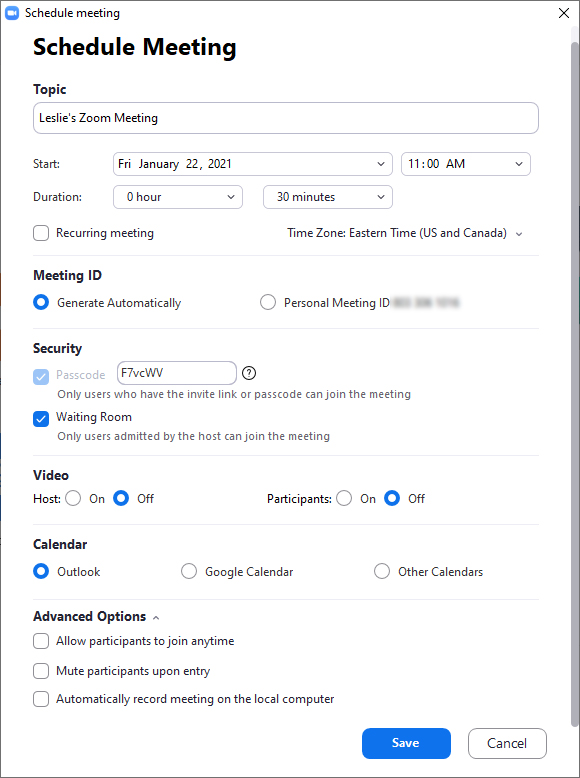Viewport: 580px width, 778px height.
Task: Toggle the Waiting Room checkbox
Action: tap(41, 419)
